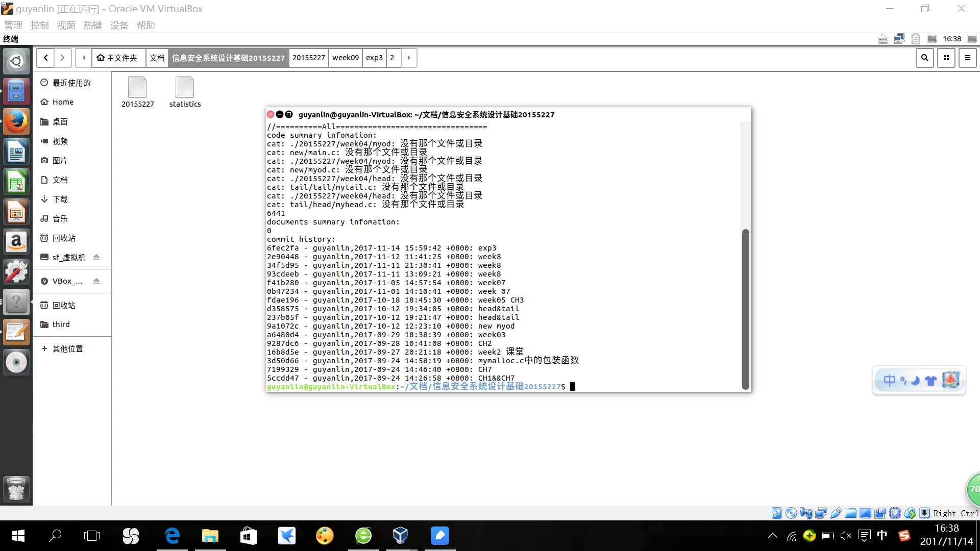
Task: Open 文档 in sidebar
Action: [x=72, y=180]
